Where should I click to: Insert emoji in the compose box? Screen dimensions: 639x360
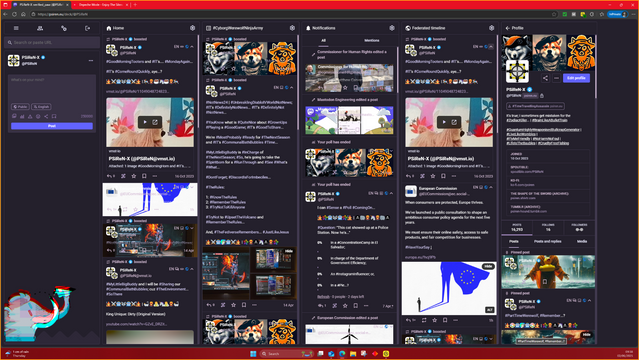point(38,116)
